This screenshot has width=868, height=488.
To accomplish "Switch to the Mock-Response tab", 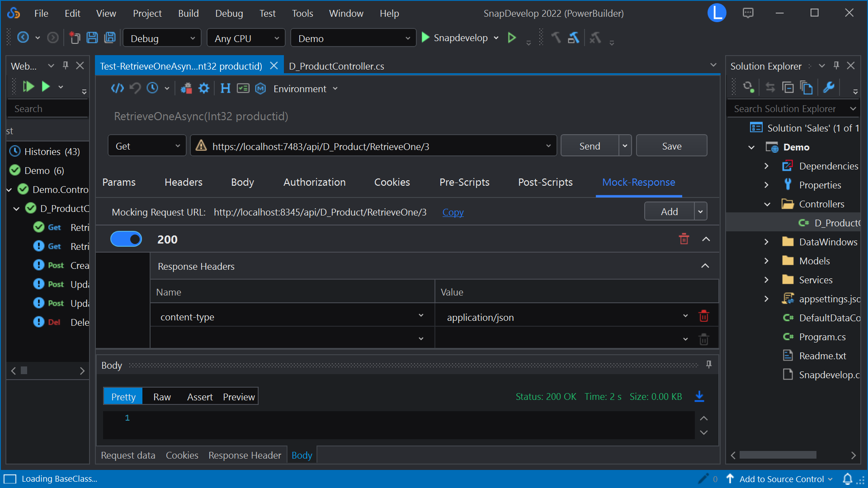I will [638, 183].
